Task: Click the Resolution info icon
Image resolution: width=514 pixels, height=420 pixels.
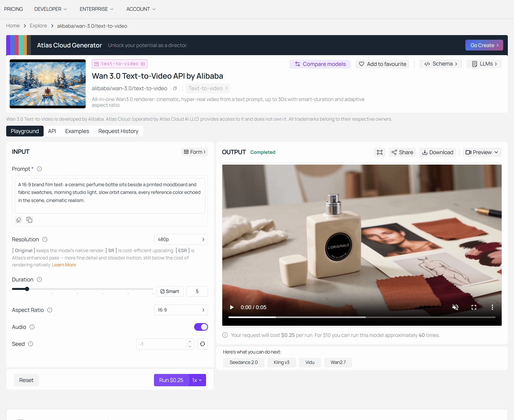Action: (45, 240)
